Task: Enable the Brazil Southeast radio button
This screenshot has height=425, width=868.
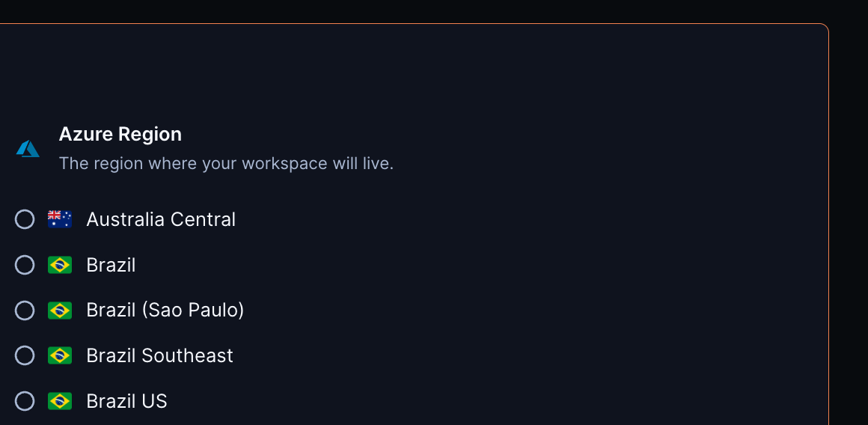Action: 25,355
